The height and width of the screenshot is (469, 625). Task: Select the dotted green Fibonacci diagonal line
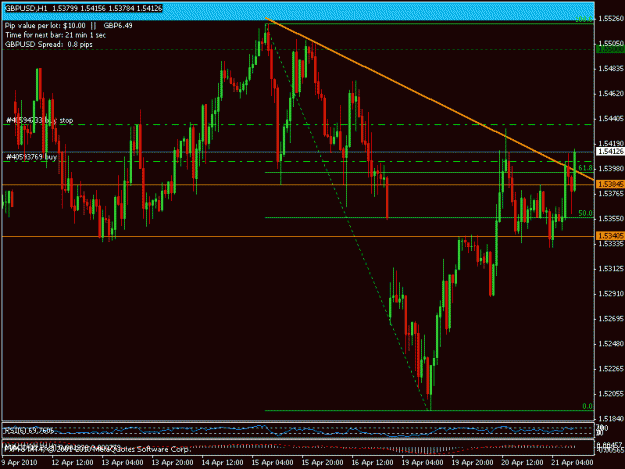point(348,218)
